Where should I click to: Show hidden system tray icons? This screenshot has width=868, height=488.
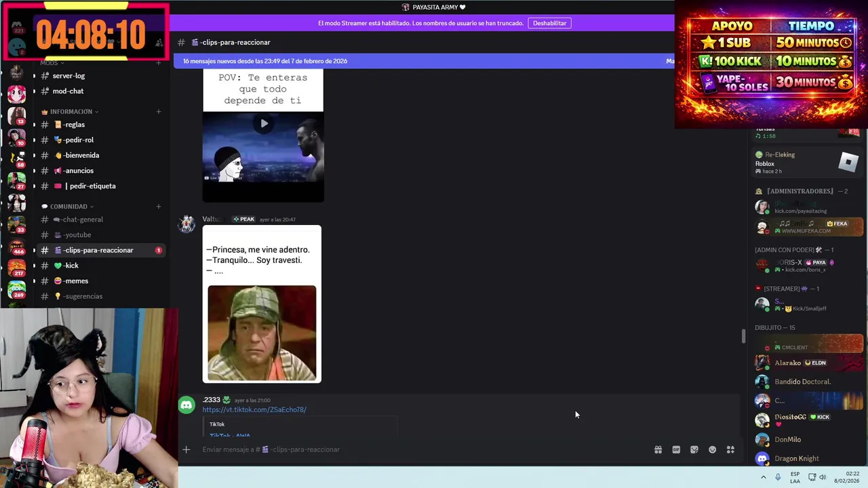pos(764,477)
